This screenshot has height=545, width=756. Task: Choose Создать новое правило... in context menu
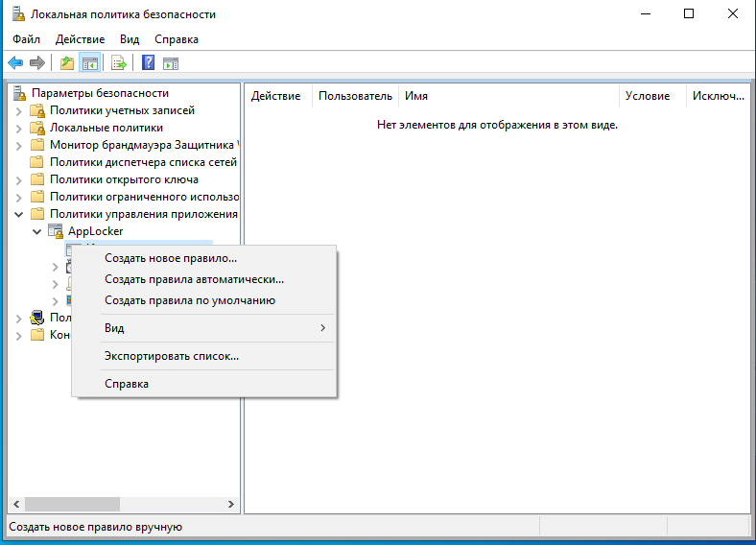(204, 258)
